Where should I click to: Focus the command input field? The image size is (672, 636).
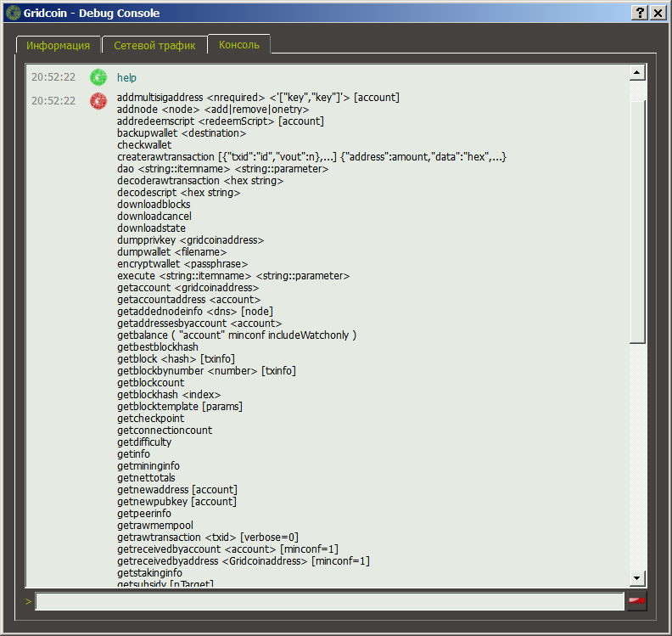[x=329, y=601]
